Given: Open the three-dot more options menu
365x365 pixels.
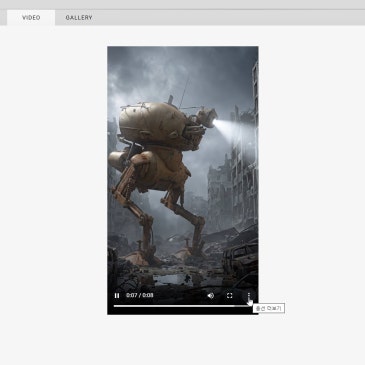Looking at the screenshot, I should coord(249,295).
